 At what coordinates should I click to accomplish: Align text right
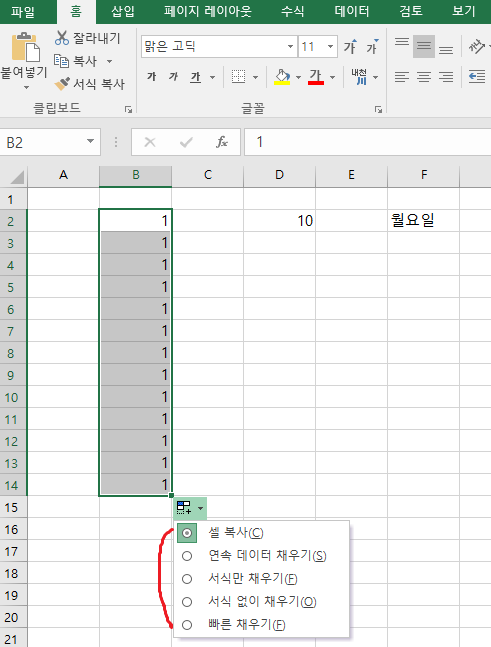click(446, 77)
